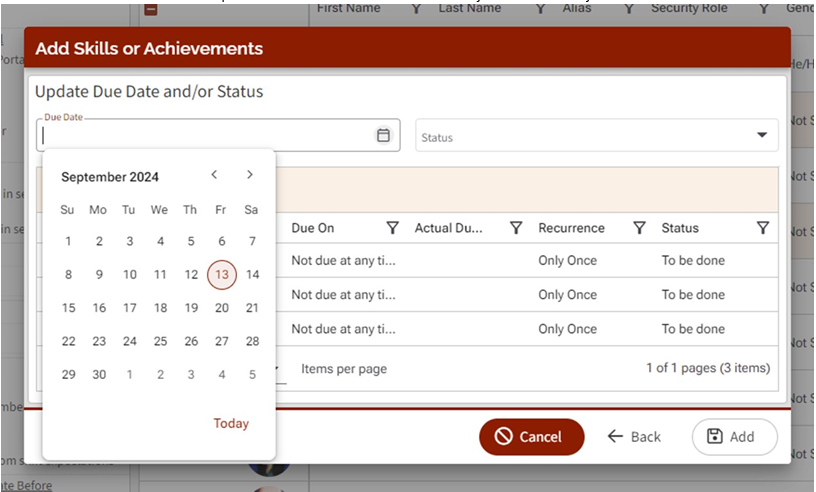Click the Cancel button

pyautogui.click(x=531, y=437)
